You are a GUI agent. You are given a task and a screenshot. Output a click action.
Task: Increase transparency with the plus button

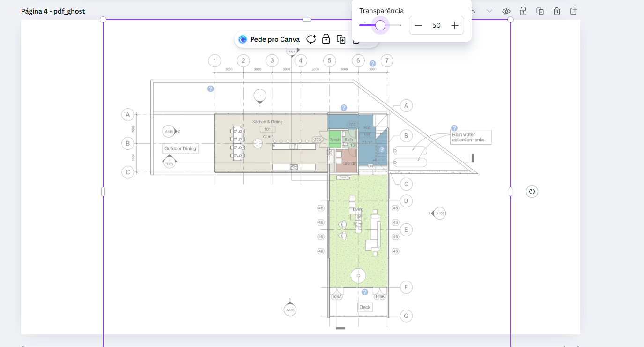(454, 25)
